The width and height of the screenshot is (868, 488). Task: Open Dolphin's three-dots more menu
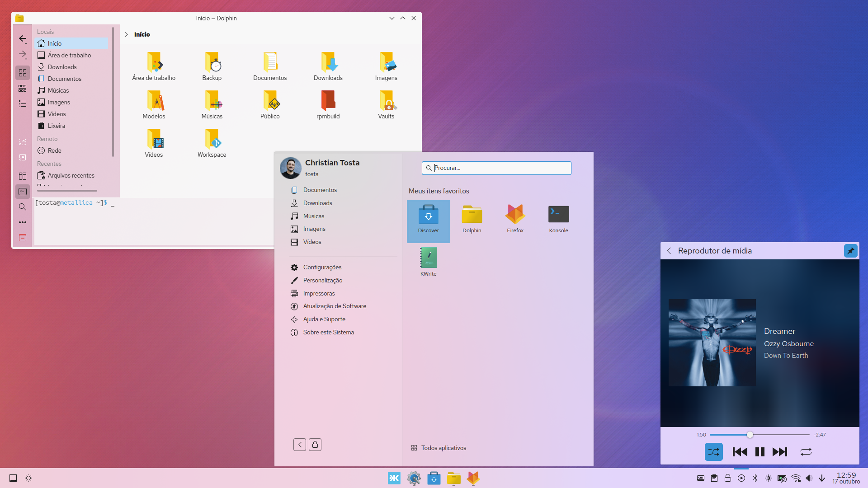(23, 222)
